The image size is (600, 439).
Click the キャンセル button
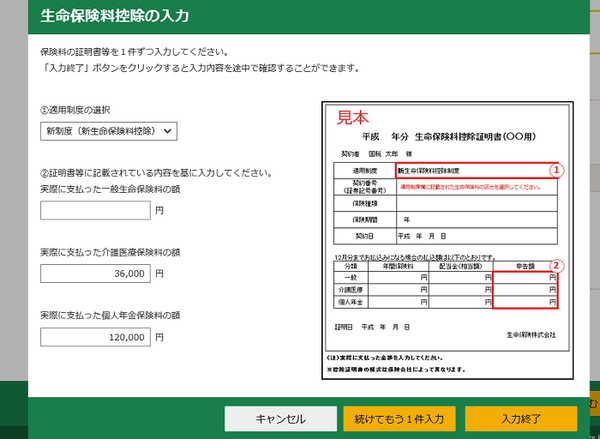[280, 419]
